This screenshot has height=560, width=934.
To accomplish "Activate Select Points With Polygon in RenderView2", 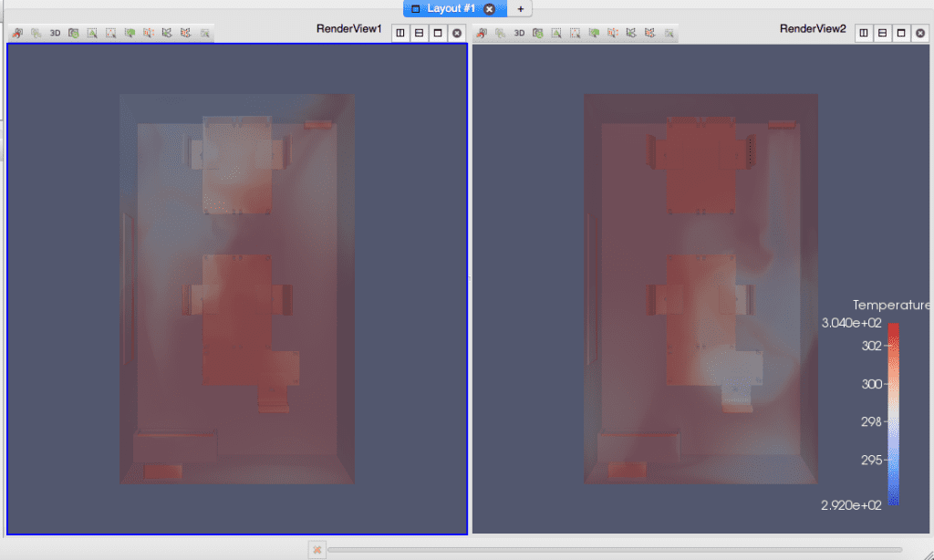I will pyautogui.click(x=650, y=33).
